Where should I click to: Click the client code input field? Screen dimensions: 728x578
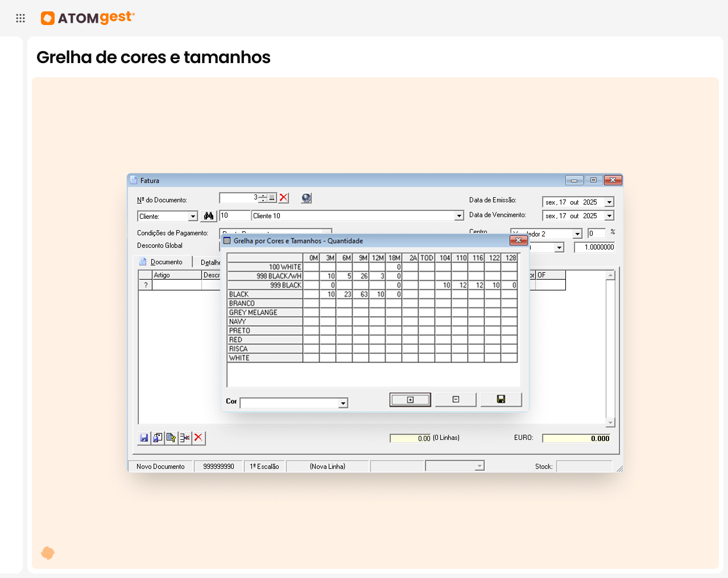pyautogui.click(x=234, y=216)
